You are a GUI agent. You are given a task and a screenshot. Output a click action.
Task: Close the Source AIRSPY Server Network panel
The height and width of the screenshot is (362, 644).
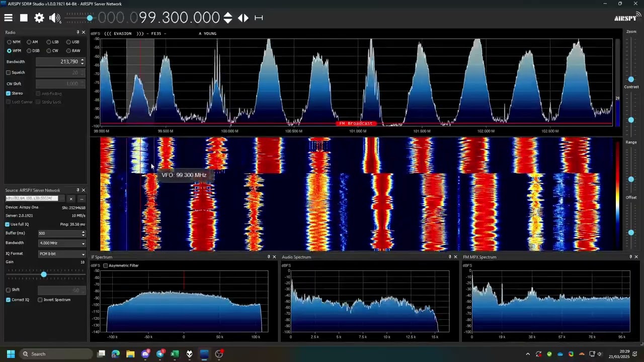[x=84, y=190]
